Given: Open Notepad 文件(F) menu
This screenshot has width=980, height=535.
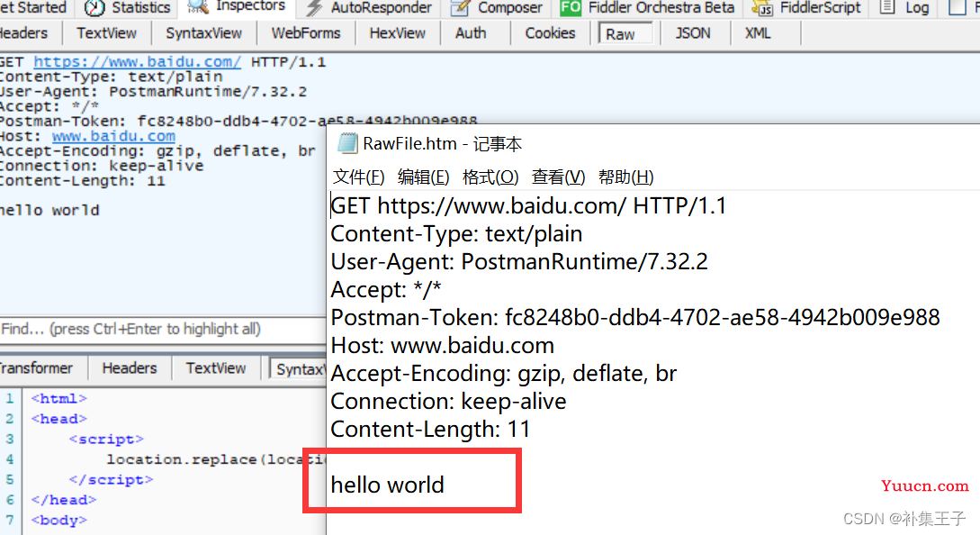Looking at the screenshot, I should click(x=358, y=177).
